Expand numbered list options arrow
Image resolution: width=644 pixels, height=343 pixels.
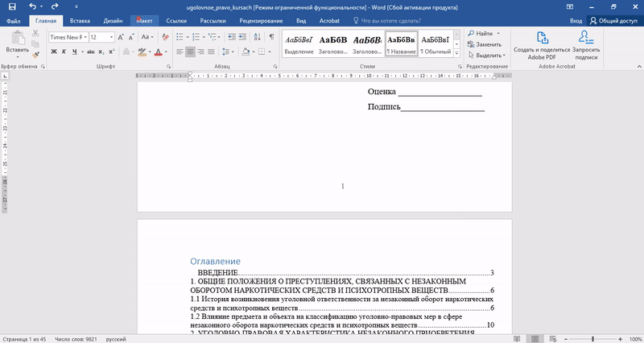pos(204,37)
